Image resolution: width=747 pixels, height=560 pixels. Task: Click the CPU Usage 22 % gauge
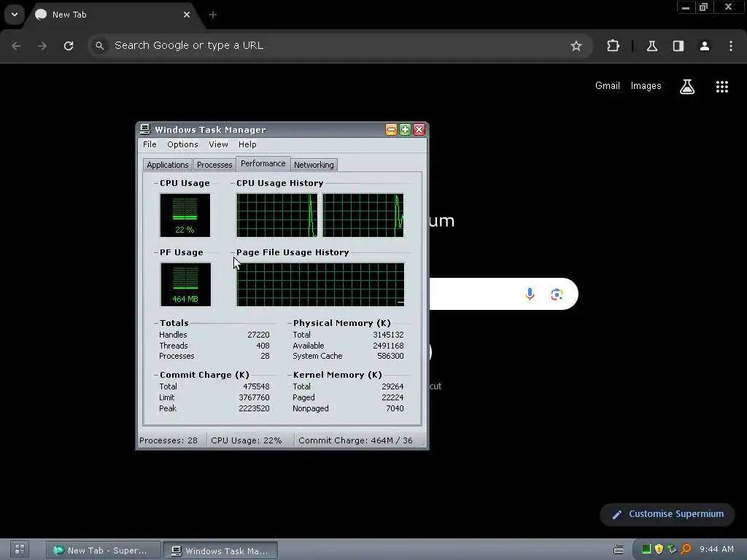pyautogui.click(x=185, y=215)
